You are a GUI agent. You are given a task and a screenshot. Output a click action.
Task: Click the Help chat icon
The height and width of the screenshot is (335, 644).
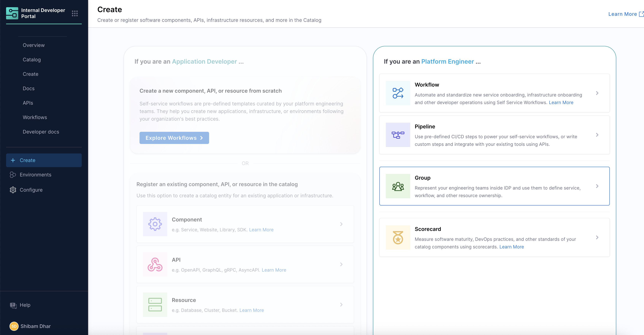(x=13, y=305)
